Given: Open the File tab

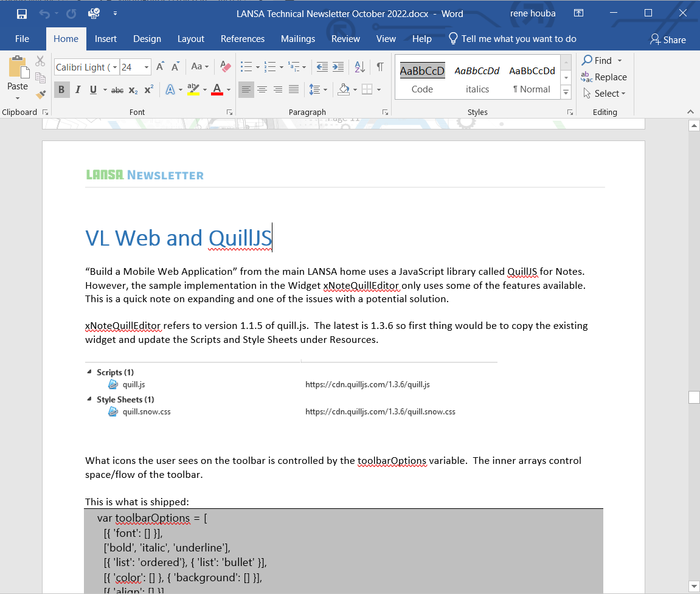Looking at the screenshot, I should pos(22,39).
